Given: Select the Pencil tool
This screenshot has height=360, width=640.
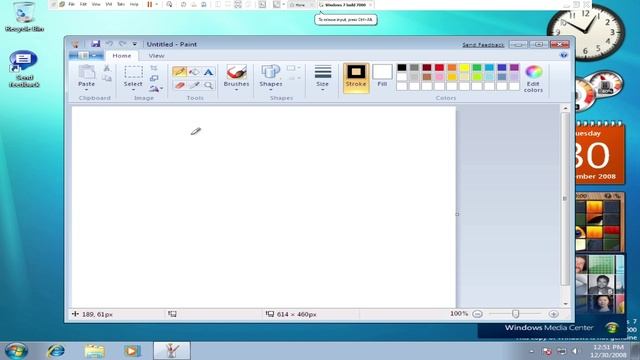Looking at the screenshot, I should point(180,72).
